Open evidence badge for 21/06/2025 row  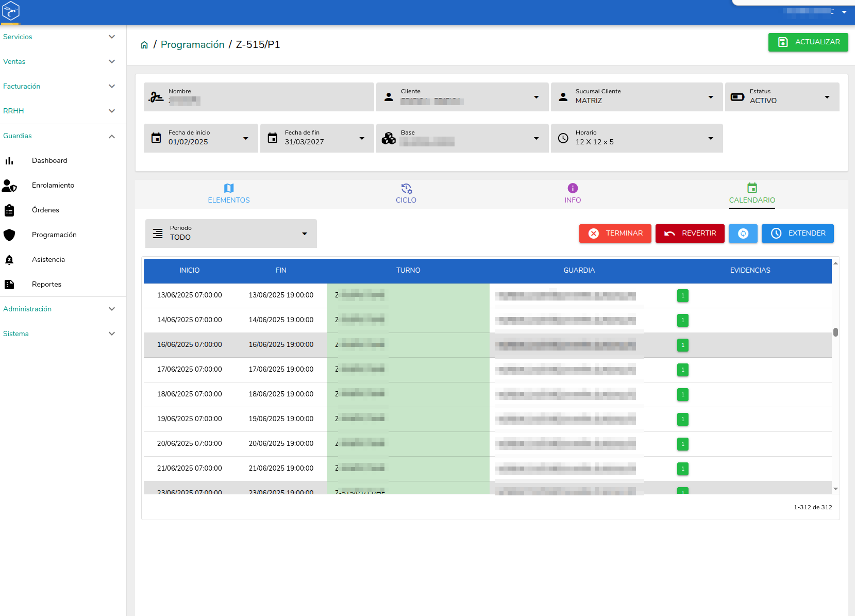coord(683,469)
